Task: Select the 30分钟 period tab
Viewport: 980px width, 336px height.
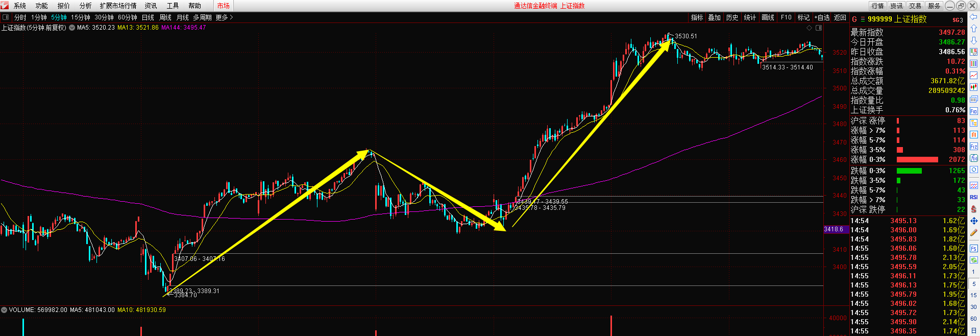Action: pyautogui.click(x=104, y=17)
